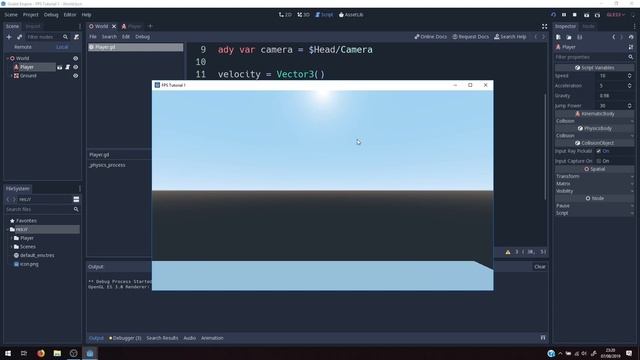640x360 pixels.
Task: Toggle visibility of World node
Action: [76, 58]
